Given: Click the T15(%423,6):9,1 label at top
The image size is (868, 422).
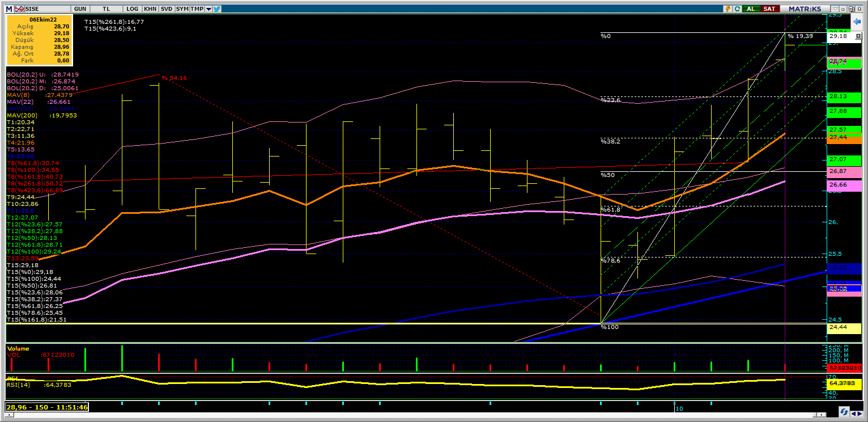Looking at the screenshot, I should (x=110, y=28).
